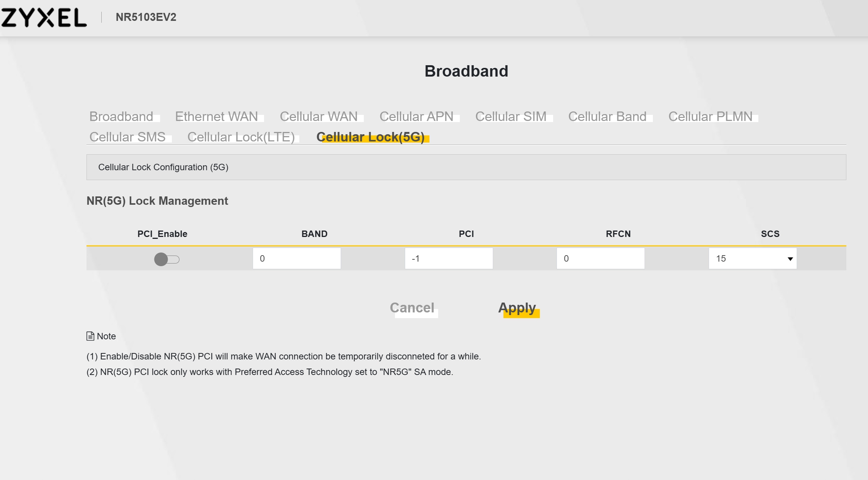Click the Note document icon
The height and width of the screenshot is (480, 868).
90,336
